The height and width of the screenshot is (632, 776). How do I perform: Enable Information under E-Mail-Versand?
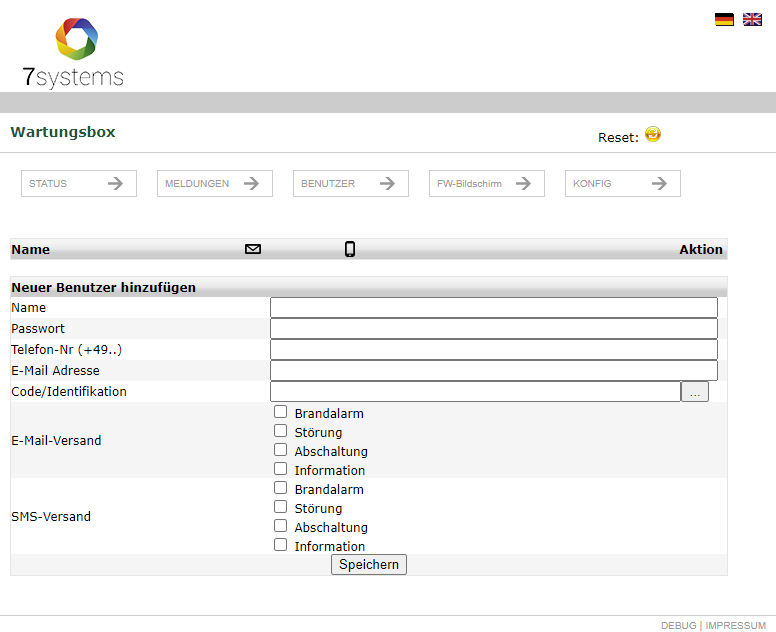point(281,469)
